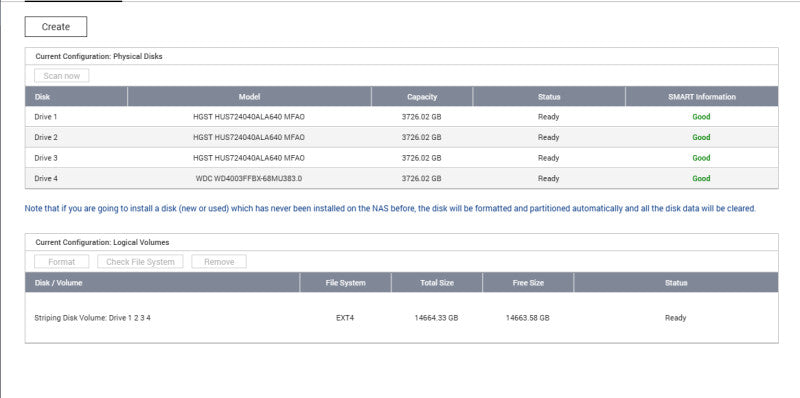This screenshot has height=398, width=800.
Task: Open Drive 2 SMART Good link
Action: 701,137
